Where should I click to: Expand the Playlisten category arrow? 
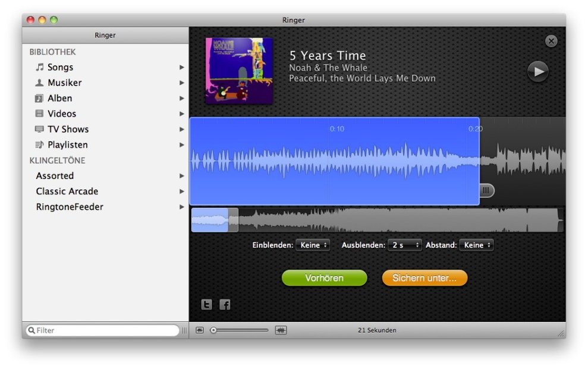182,144
